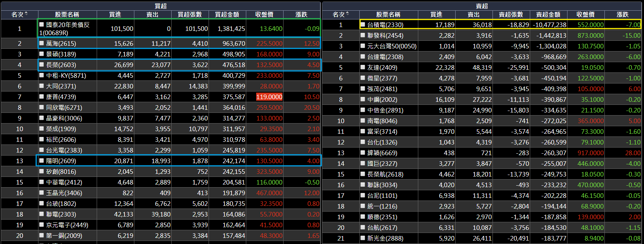Tick the checkbox for 聯電(2303)
Image resolution: width=644 pixels, height=244 pixels.
pos(42,214)
